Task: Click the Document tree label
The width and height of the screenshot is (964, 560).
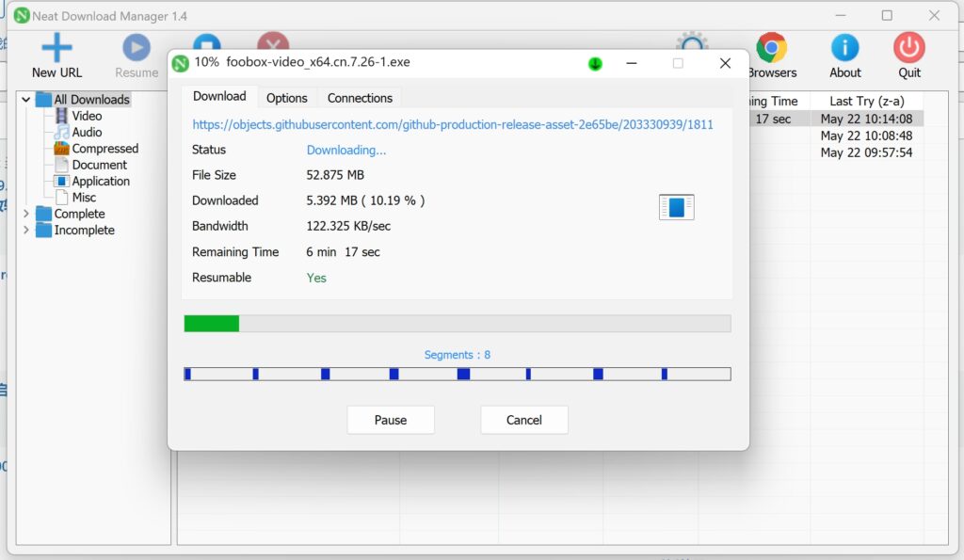Action: coord(100,165)
